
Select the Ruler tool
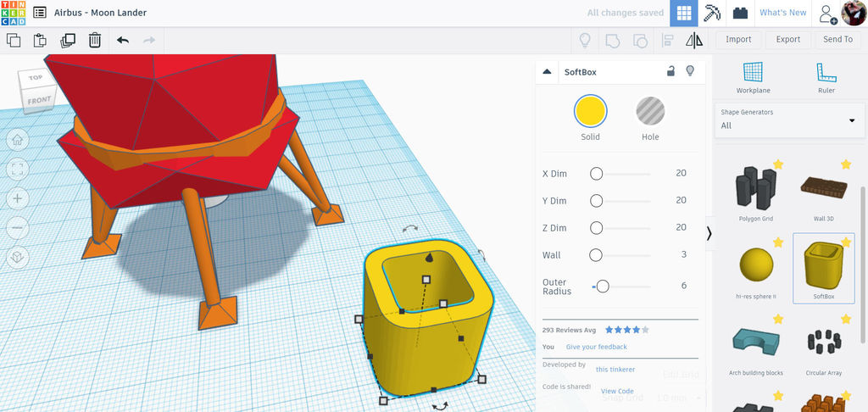[x=826, y=77]
